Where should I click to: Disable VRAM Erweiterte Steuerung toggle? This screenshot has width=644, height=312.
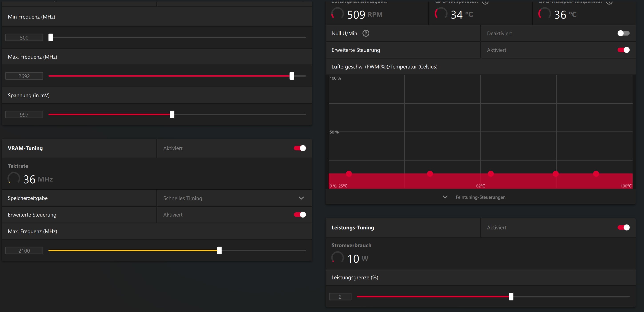tap(300, 215)
